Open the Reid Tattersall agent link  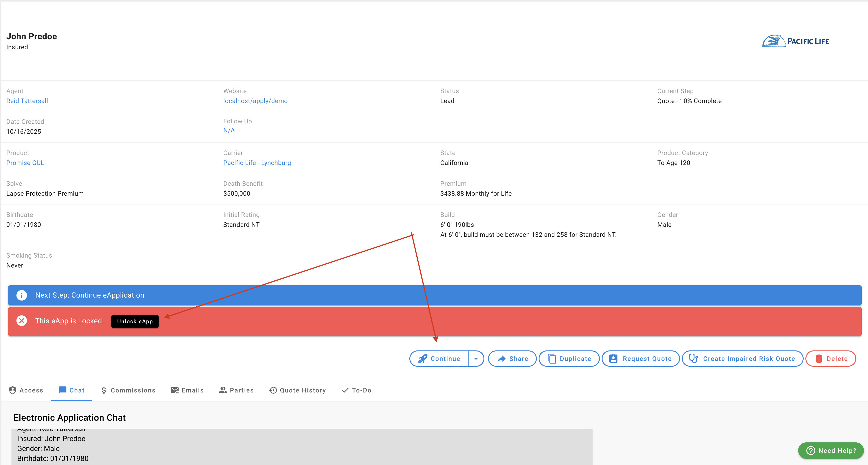(27, 101)
